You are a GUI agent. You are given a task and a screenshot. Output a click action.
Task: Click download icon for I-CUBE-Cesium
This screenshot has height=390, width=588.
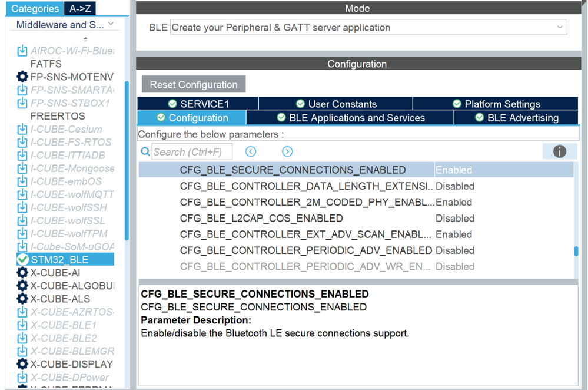click(x=22, y=129)
